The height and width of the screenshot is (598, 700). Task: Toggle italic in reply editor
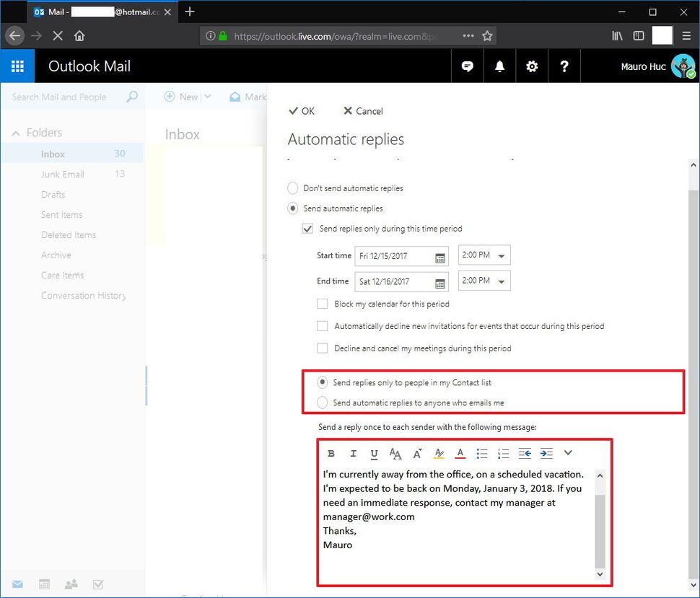353,454
